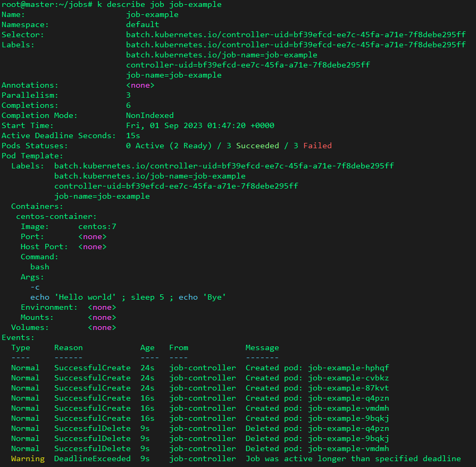
Task: Click the 'From' column header
Action: coord(179,348)
